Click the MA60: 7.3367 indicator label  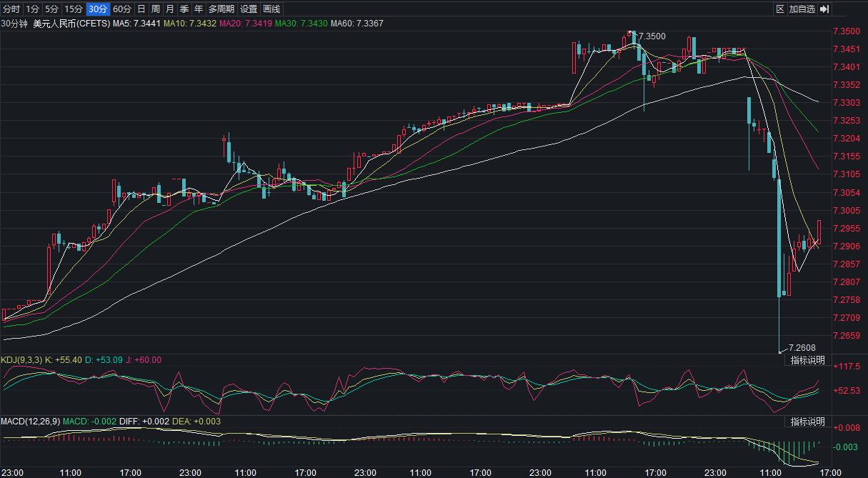357,24
